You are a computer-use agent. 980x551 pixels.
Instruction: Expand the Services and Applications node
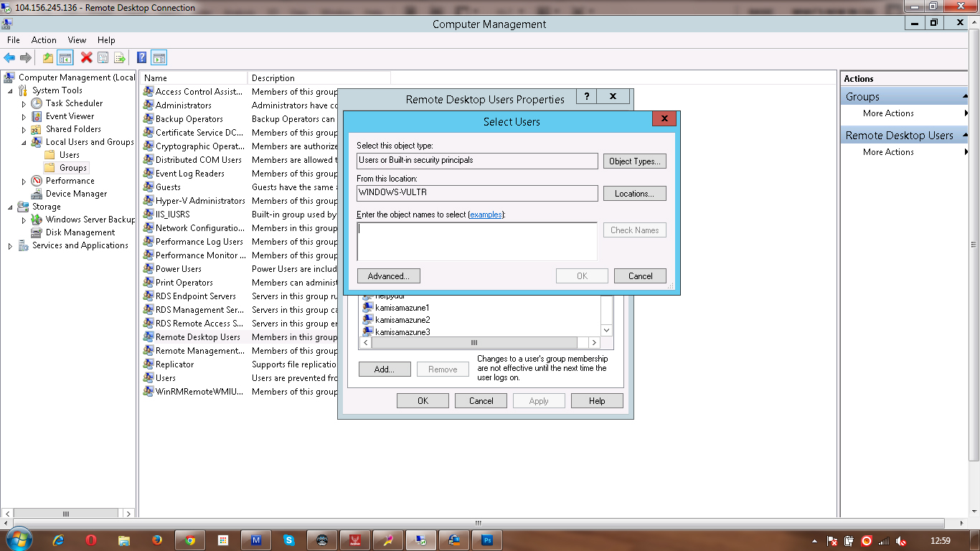[9, 245]
